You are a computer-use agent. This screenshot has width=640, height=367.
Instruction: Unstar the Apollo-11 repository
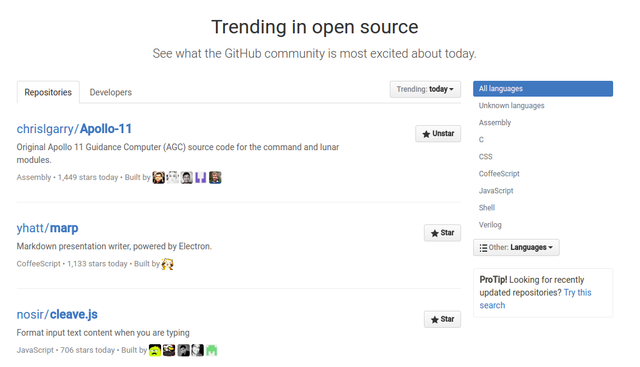point(438,133)
